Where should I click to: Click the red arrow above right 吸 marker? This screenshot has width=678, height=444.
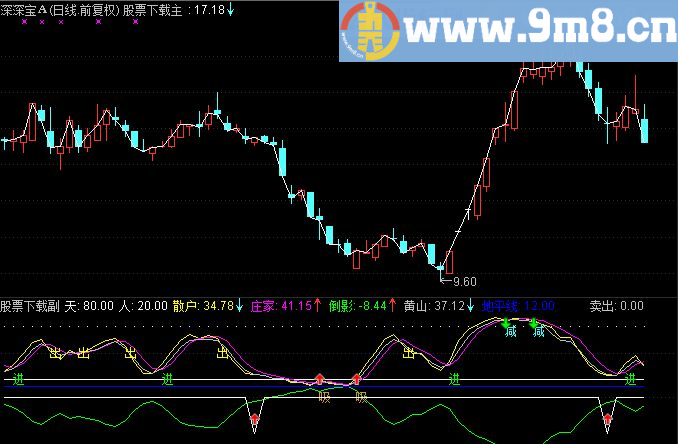pyautogui.click(x=356, y=379)
